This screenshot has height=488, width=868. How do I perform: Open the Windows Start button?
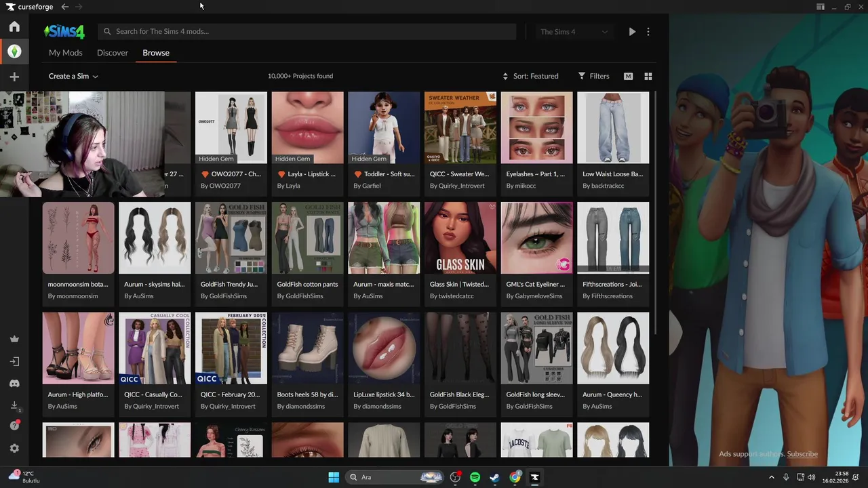(334, 477)
